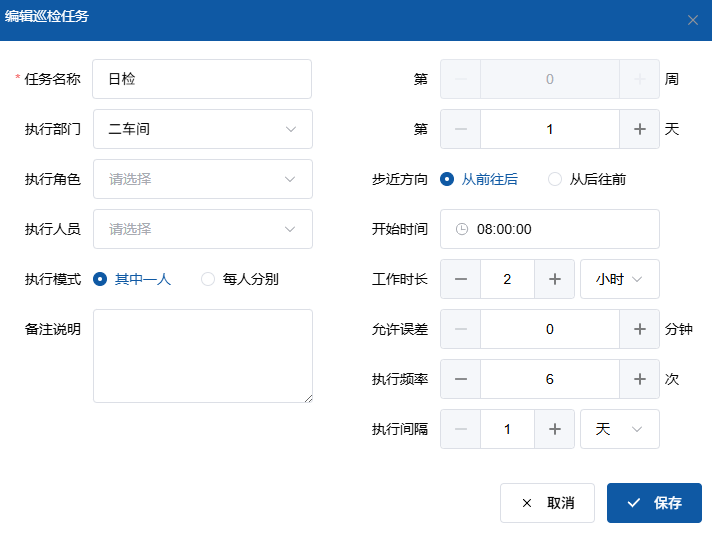
Task: Open the 执行人员 selection dropdown
Action: pos(203,229)
